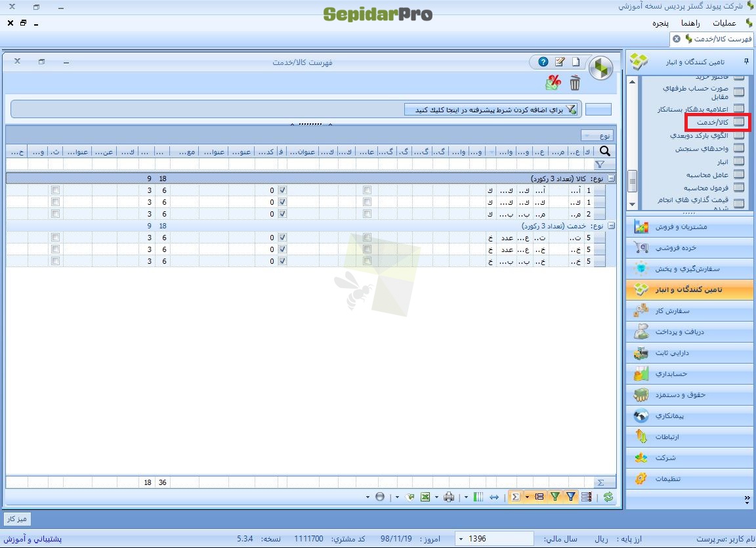Click the green column bars icon

[478, 497]
